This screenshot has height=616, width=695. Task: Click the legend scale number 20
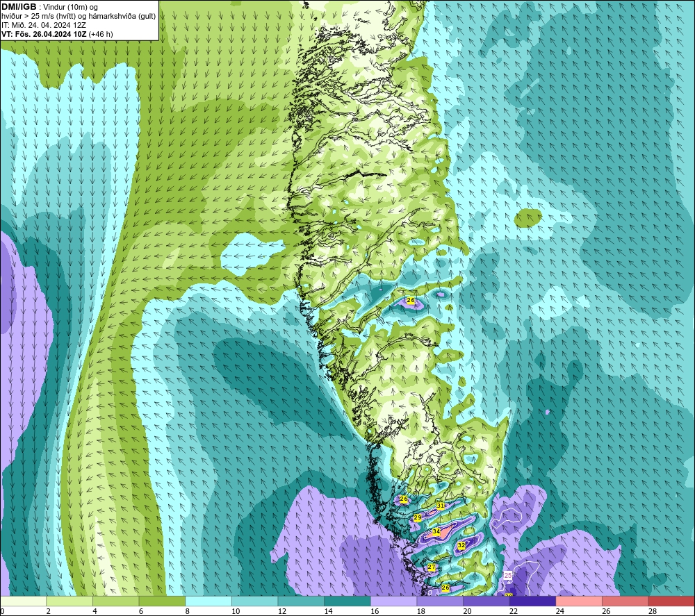tap(468, 611)
